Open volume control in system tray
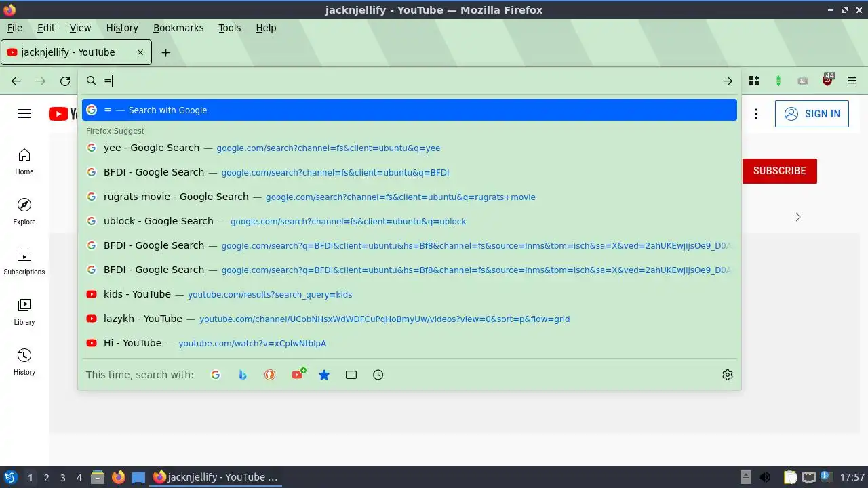Viewport: 868px width, 488px height. pos(765,478)
